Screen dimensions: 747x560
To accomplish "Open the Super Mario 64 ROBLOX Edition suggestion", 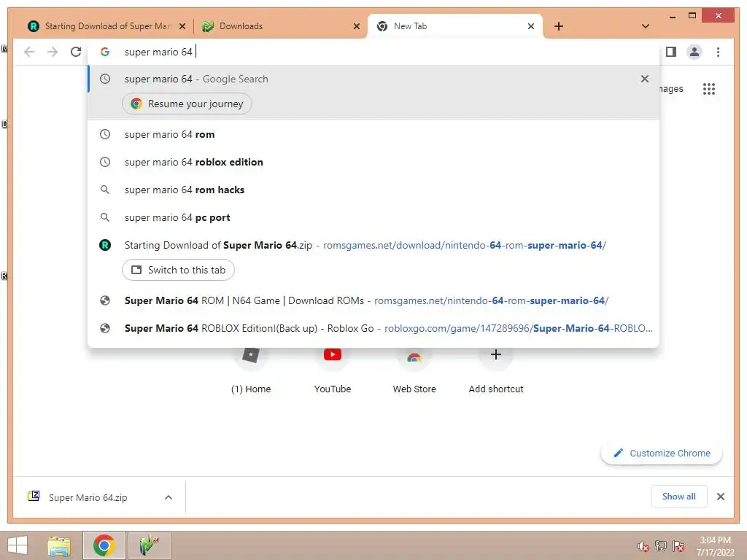I will pos(373,328).
